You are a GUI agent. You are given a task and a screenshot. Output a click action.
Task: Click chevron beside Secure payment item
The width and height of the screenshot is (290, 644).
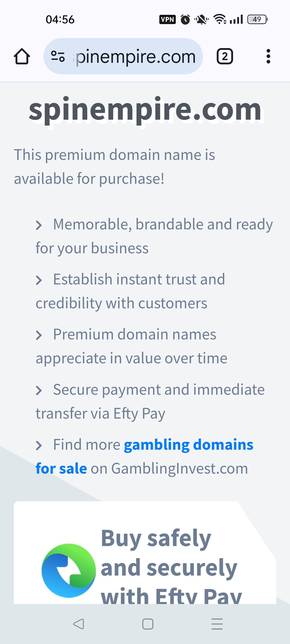click(39, 390)
